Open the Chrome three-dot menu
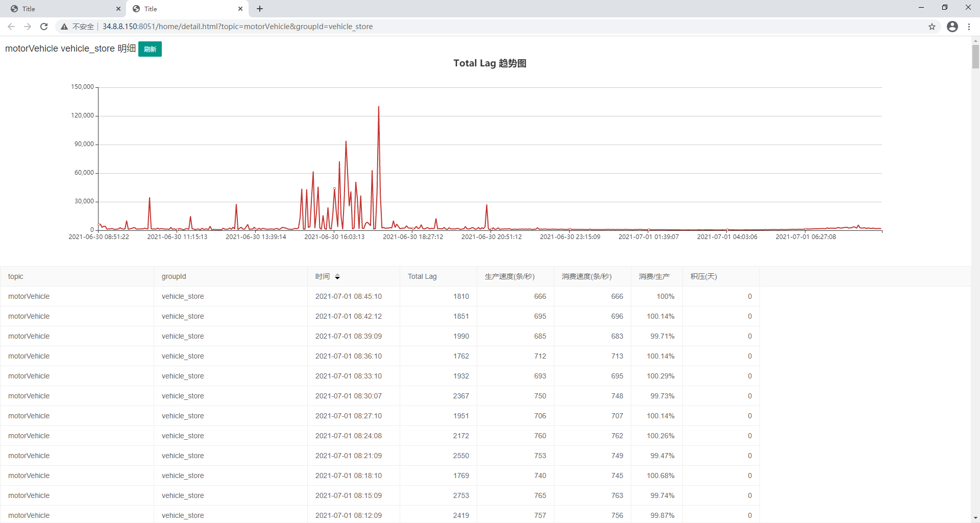This screenshot has height=523, width=980. pyautogui.click(x=969, y=27)
